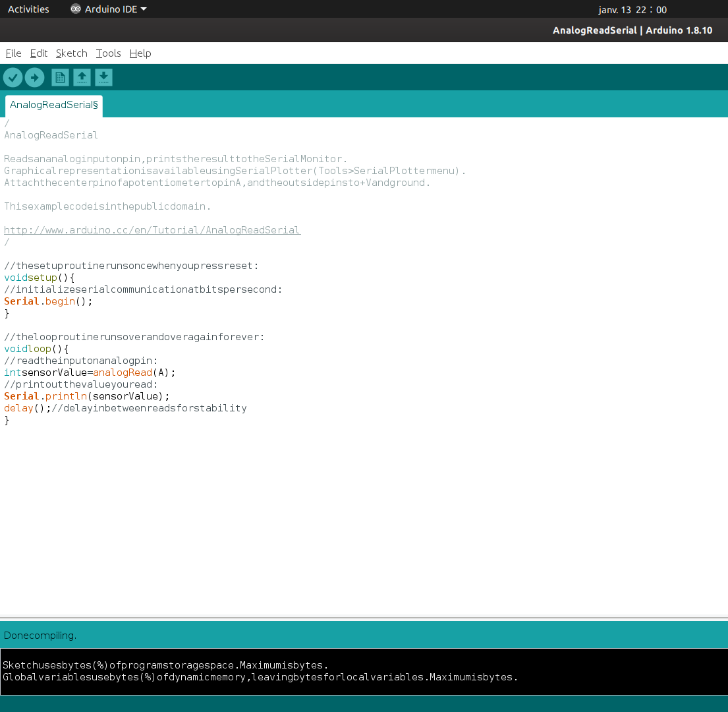Open the File menu
This screenshot has width=728, height=712.
(13, 53)
